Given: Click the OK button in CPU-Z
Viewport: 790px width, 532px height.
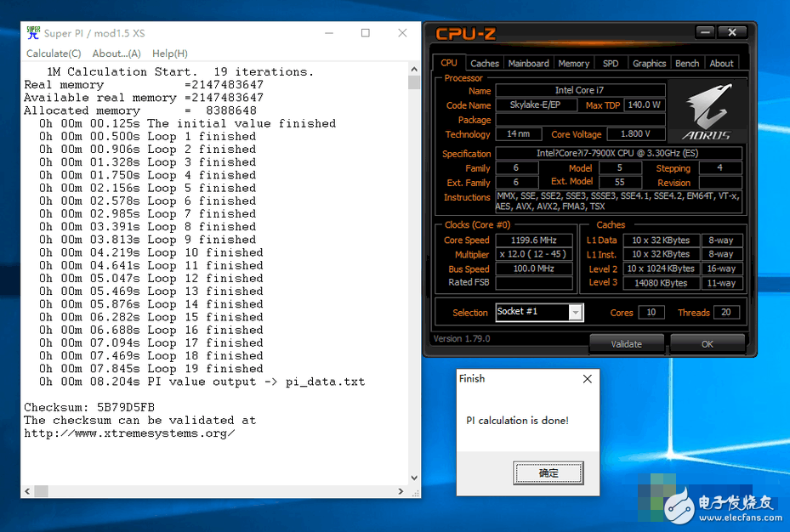Looking at the screenshot, I should pos(709,343).
